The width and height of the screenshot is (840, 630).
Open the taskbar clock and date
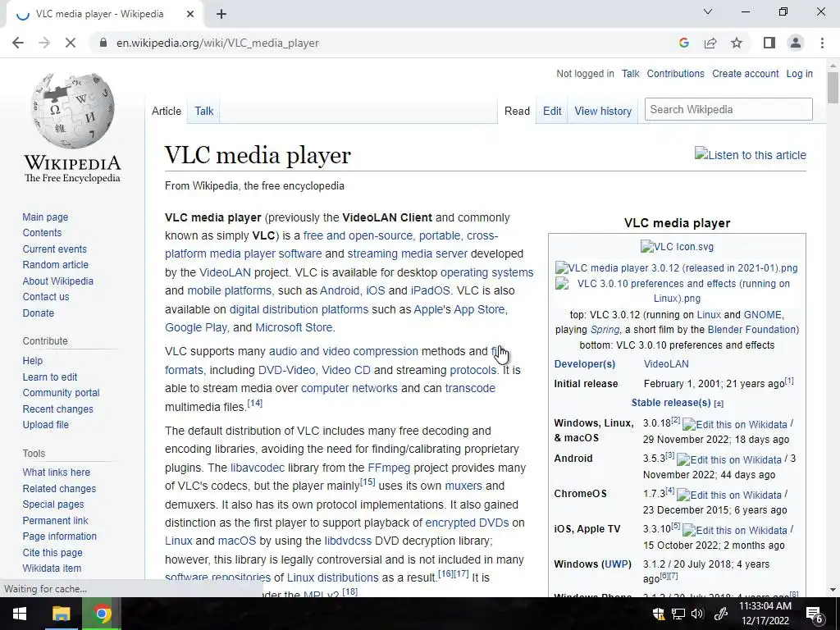pyautogui.click(x=765, y=614)
